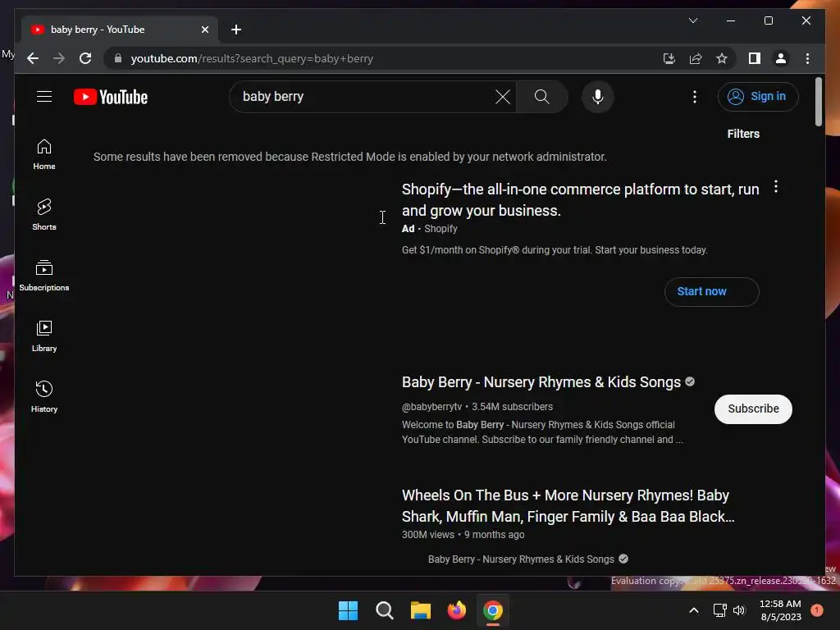Toggle the Chrome side panel
The width and height of the screenshot is (840, 630).
click(x=755, y=58)
